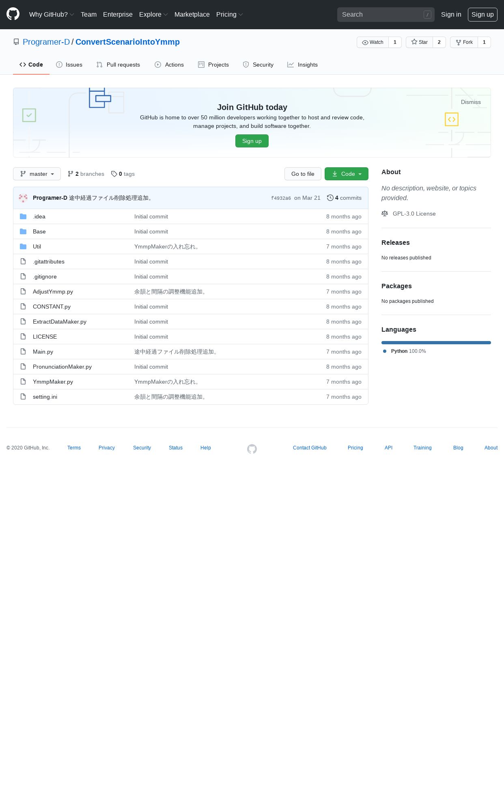Open the star count 2
The width and height of the screenshot is (504, 812).
point(439,42)
